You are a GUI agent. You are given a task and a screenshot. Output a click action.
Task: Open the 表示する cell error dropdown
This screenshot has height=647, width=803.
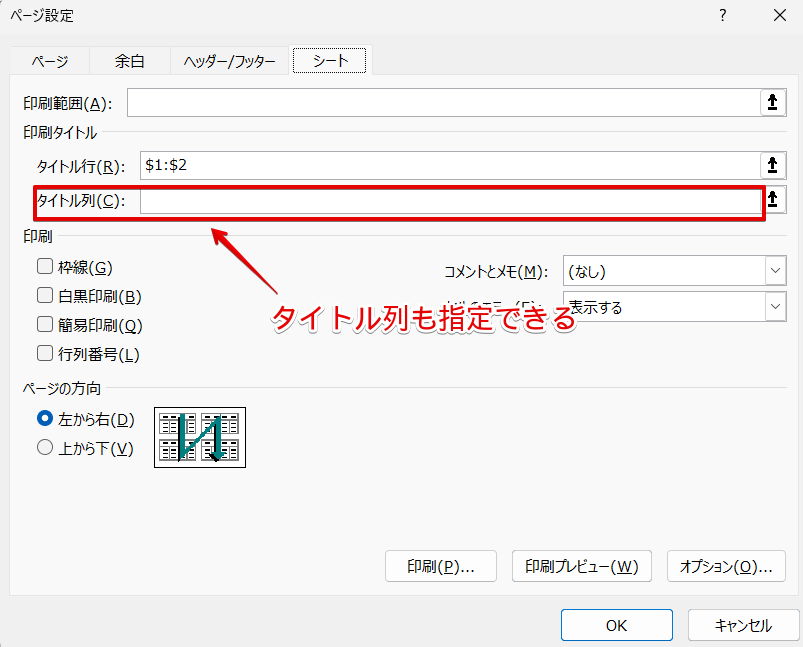click(x=775, y=306)
